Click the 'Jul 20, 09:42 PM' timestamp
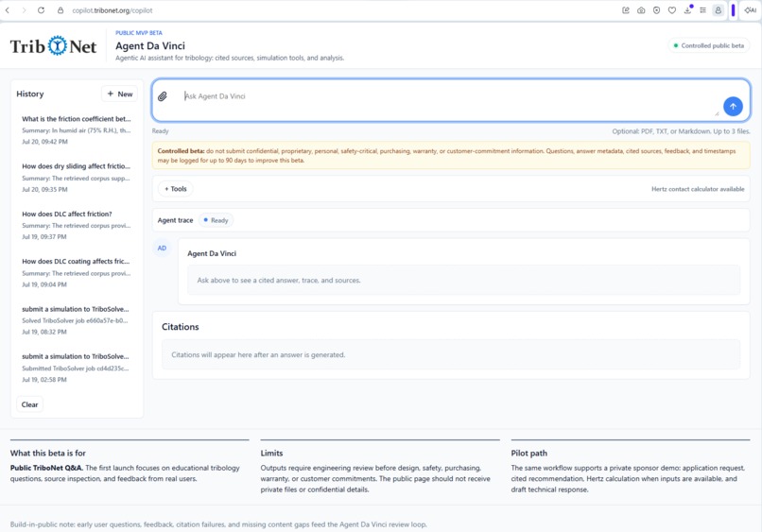This screenshot has height=532, width=762. pyautogui.click(x=44, y=142)
